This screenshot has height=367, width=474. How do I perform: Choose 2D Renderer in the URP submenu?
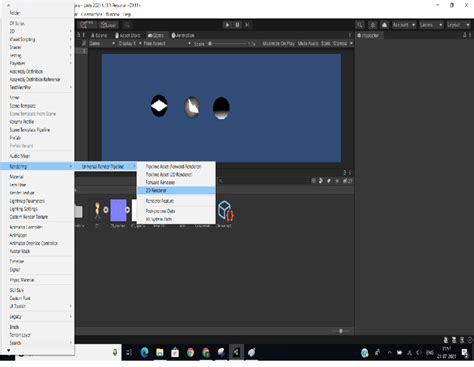(176, 190)
